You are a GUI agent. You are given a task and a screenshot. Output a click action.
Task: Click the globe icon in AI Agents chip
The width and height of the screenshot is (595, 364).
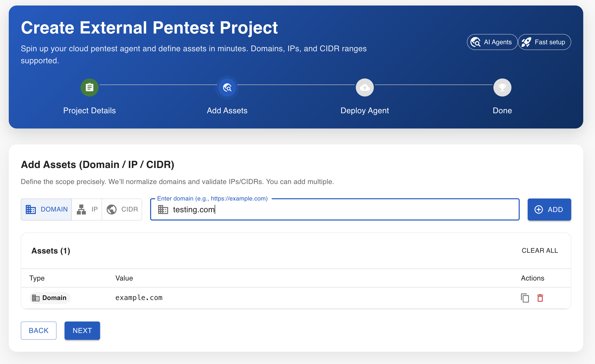475,42
